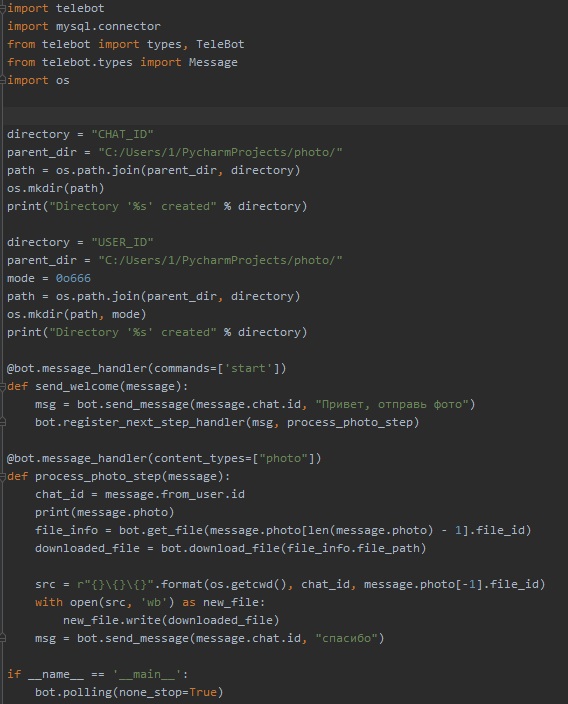Click the "CHAT_ID" string literal

click(123, 134)
